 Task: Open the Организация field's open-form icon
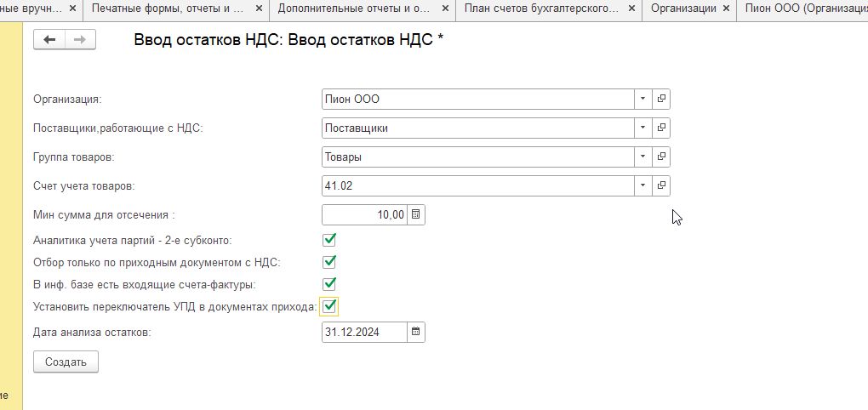click(661, 99)
